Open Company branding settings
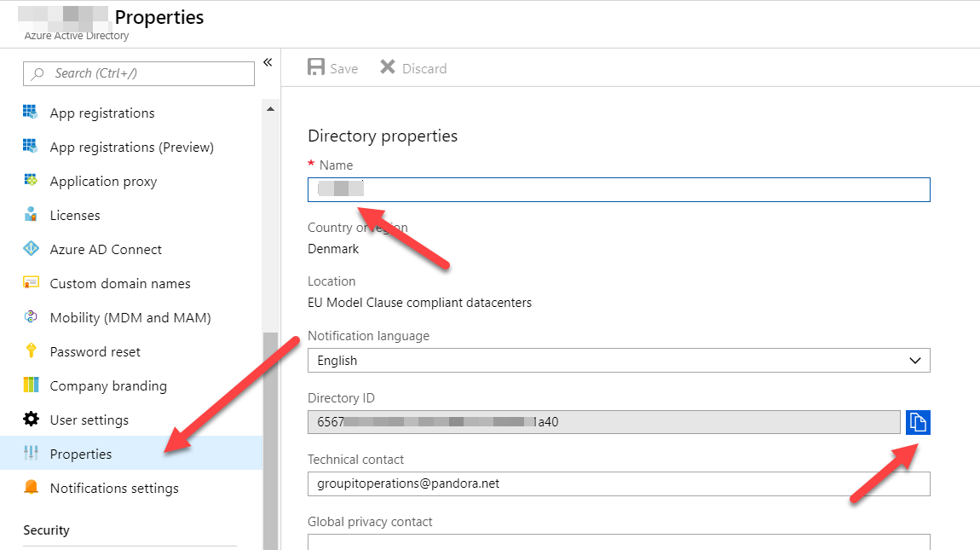This screenshot has height=550, width=980. point(108,385)
